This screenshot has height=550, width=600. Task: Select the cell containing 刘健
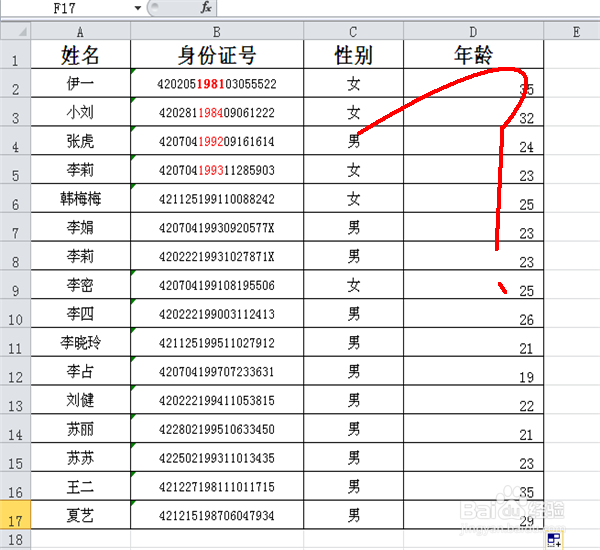pyautogui.click(x=81, y=400)
